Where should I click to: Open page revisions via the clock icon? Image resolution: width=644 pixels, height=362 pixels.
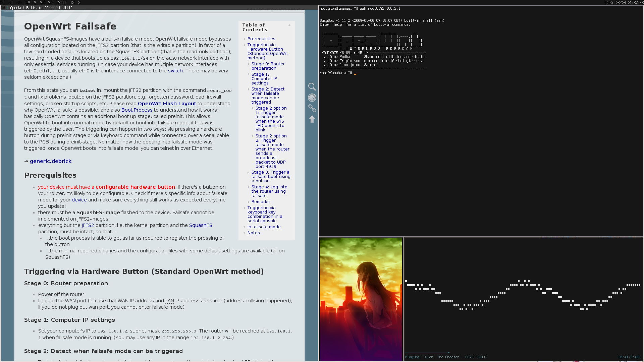coord(312,98)
